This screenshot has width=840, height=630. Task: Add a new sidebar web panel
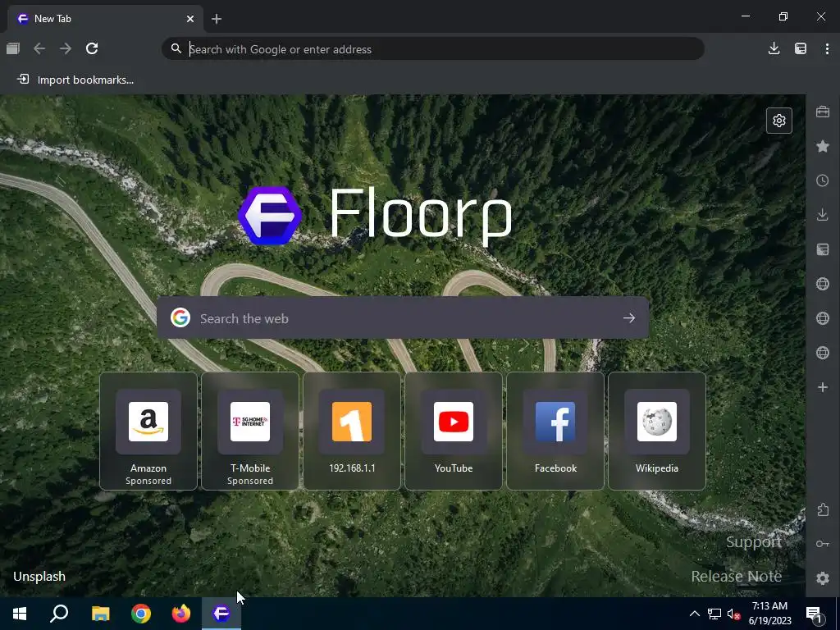(823, 387)
